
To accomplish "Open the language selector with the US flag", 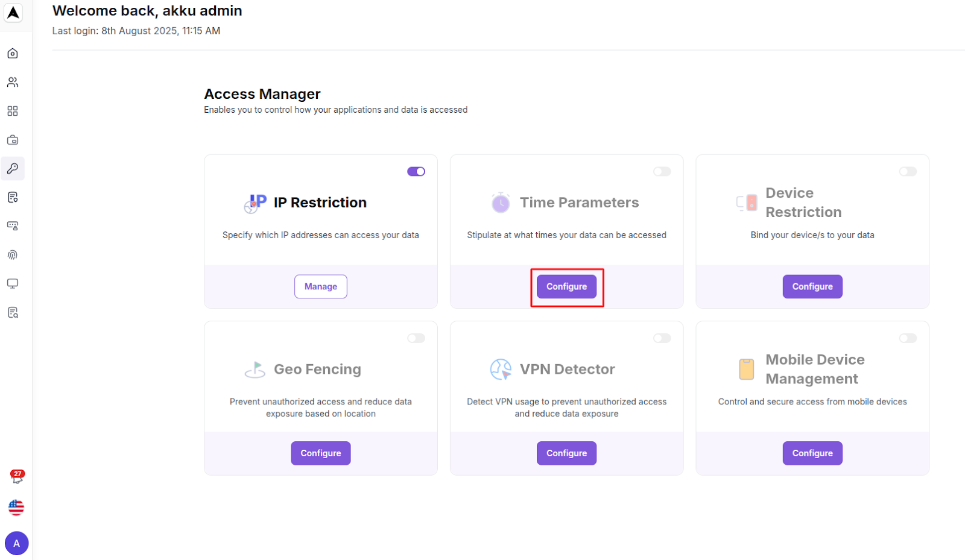I will coord(16,508).
